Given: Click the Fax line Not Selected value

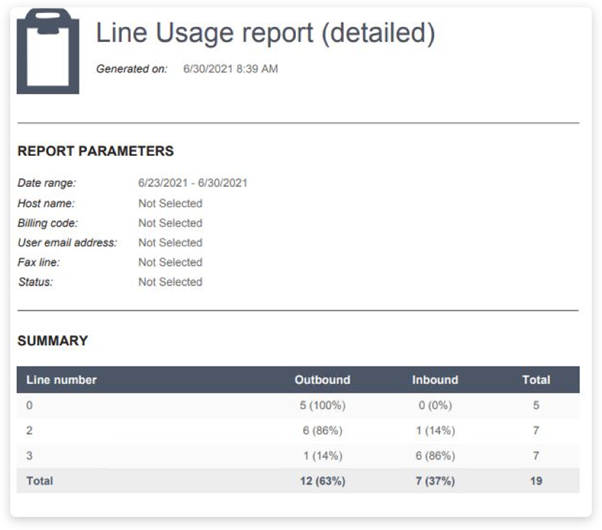Looking at the screenshot, I should [x=170, y=262].
